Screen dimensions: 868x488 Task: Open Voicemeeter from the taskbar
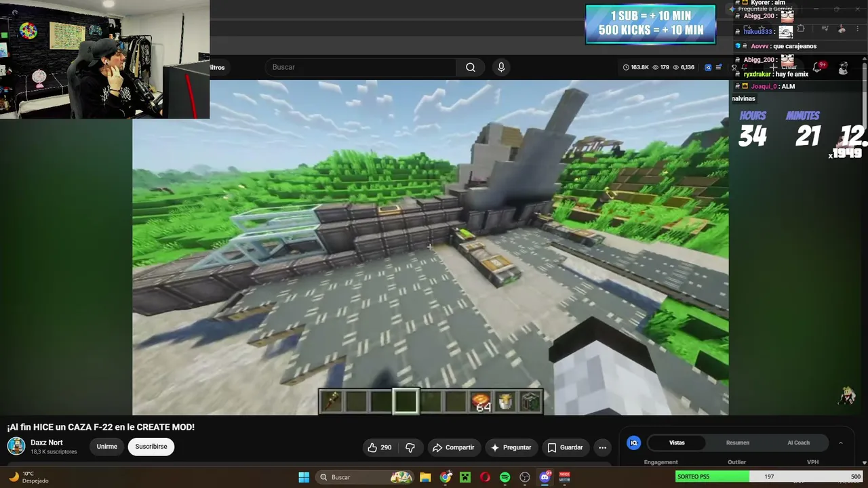click(x=564, y=477)
